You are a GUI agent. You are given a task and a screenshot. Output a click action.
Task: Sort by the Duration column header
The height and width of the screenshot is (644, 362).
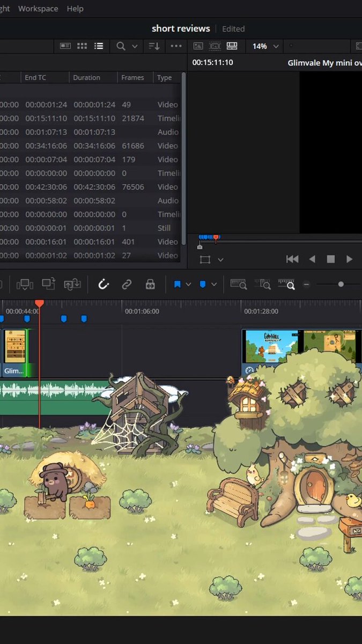pyautogui.click(x=87, y=77)
